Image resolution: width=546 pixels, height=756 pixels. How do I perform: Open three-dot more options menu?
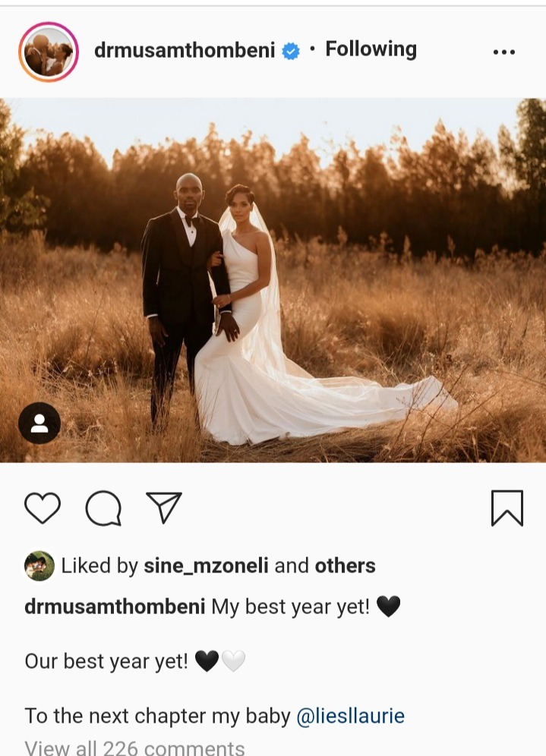[504, 52]
